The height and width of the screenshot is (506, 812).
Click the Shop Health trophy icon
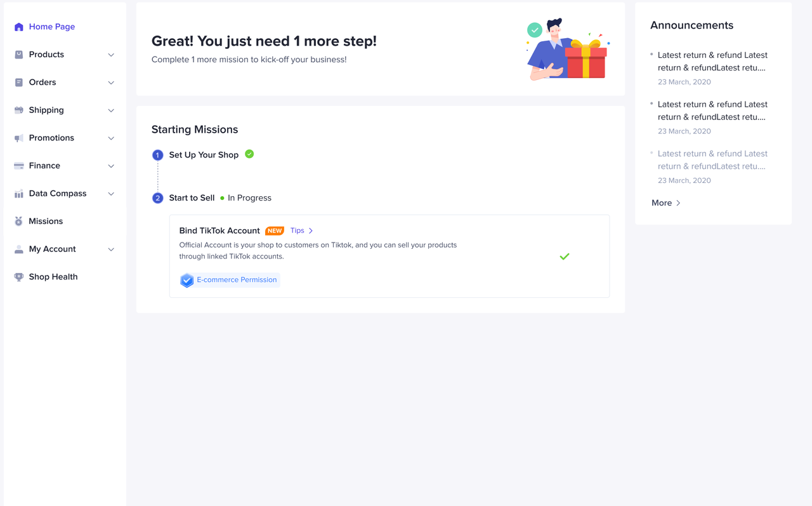19,277
